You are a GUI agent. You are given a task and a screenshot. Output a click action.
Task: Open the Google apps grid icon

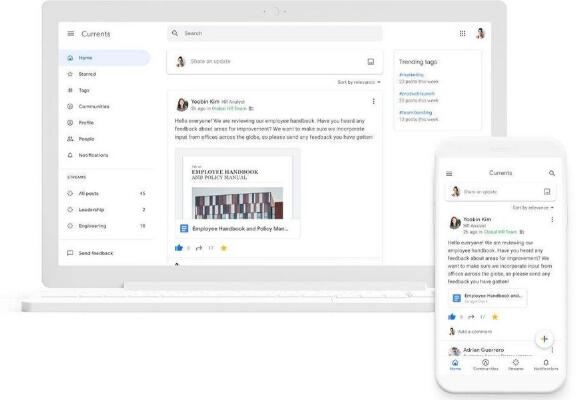tap(462, 34)
